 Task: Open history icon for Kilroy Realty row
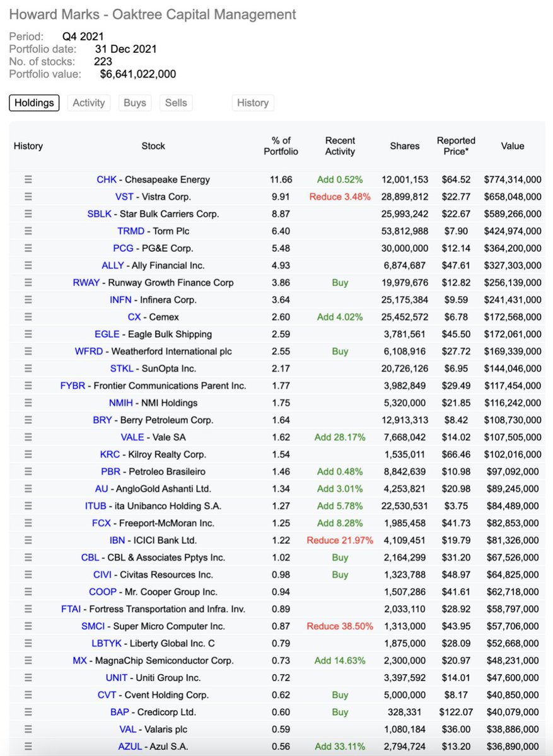(28, 454)
